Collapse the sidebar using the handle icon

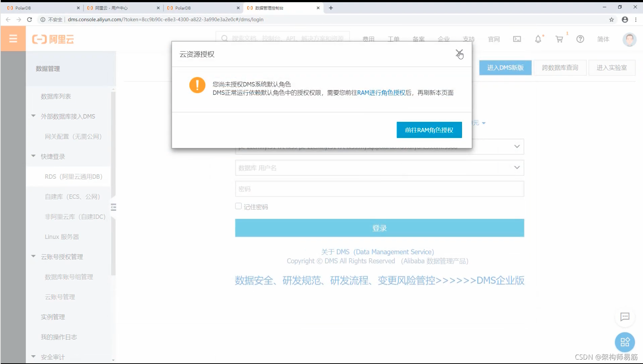coord(113,207)
